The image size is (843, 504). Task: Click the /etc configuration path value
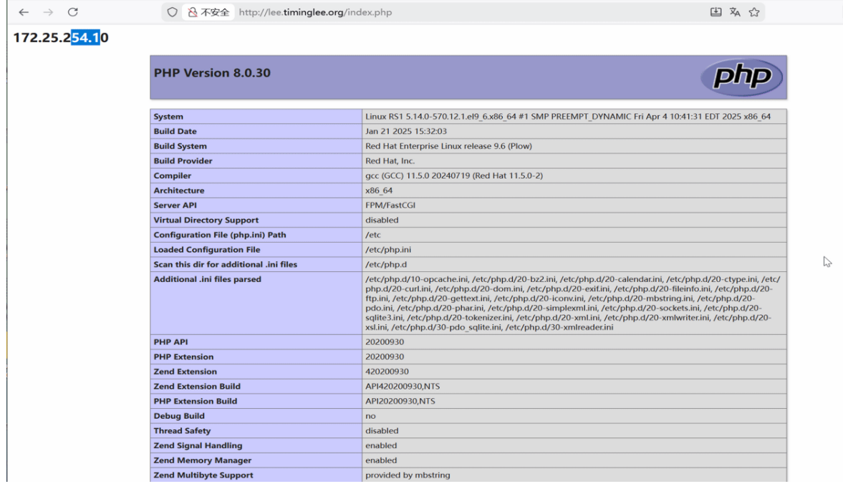(373, 235)
